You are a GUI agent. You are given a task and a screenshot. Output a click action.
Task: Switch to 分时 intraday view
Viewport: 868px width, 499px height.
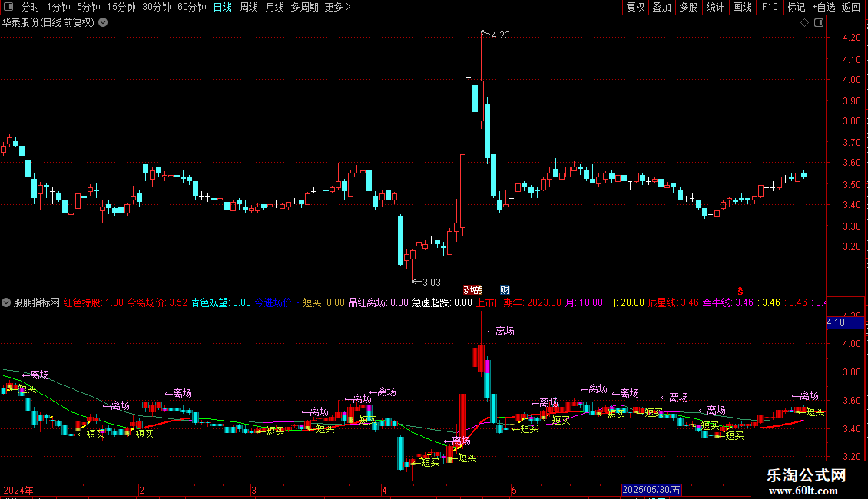31,7
